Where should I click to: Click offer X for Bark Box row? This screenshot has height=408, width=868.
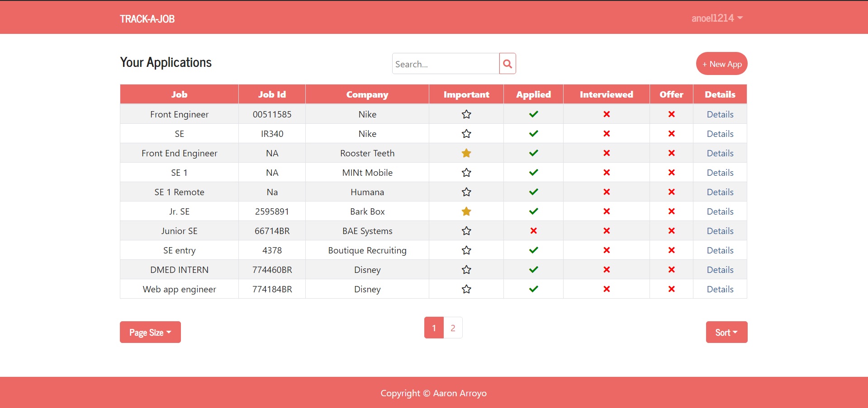(x=672, y=211)
